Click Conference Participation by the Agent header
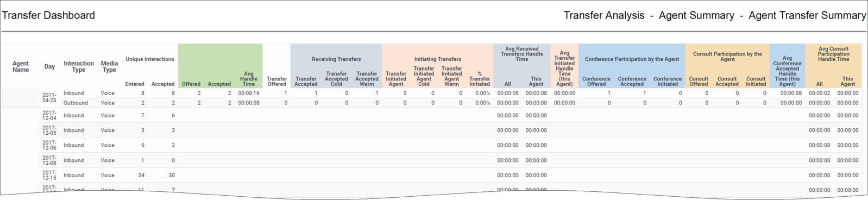The height and width of the screenshot is (200, 868). point(632,59)
